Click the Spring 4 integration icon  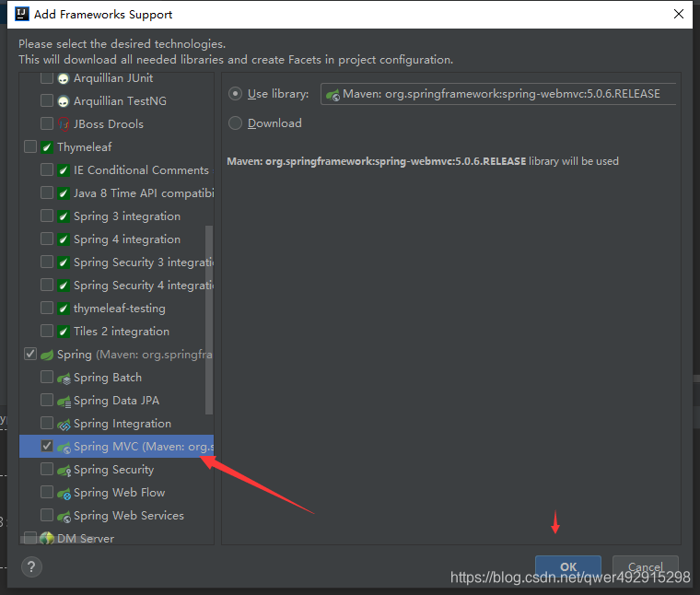64,239
